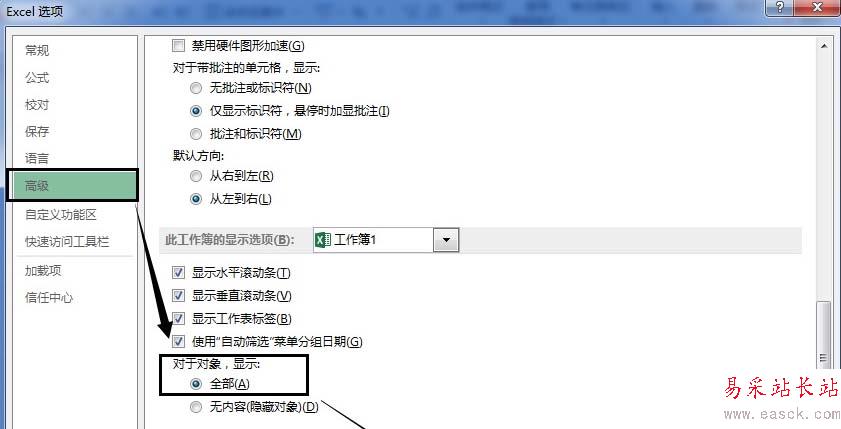Open the 公式 category
This screenshot has height=429, width=841.
click(x=37, y=78)
